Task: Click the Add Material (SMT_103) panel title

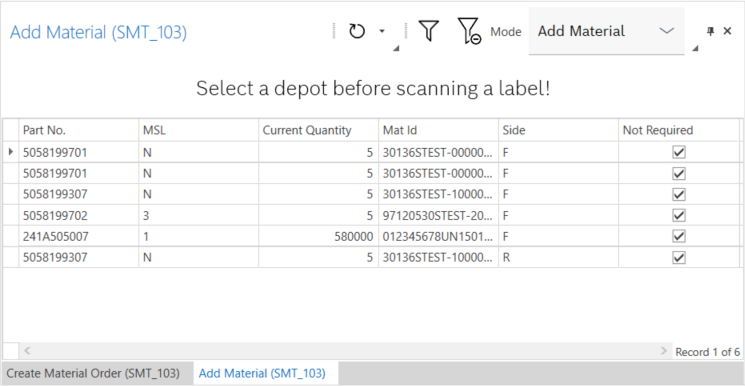Action: (98, 32)
